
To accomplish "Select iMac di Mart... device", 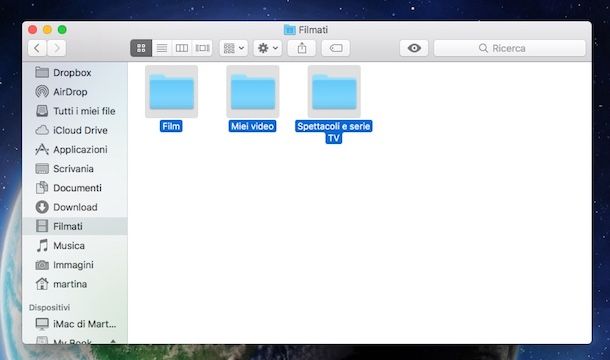I will click(75, 324).
